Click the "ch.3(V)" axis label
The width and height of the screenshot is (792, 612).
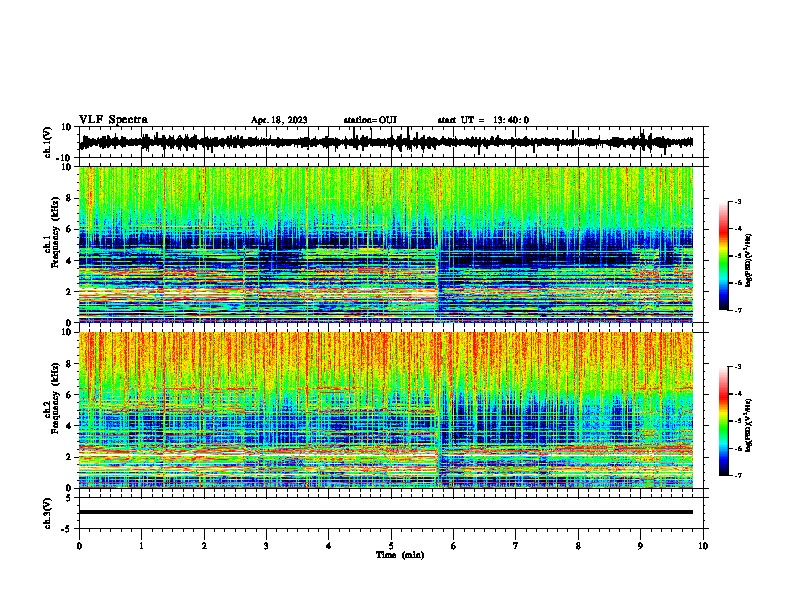tap(47, 513)
